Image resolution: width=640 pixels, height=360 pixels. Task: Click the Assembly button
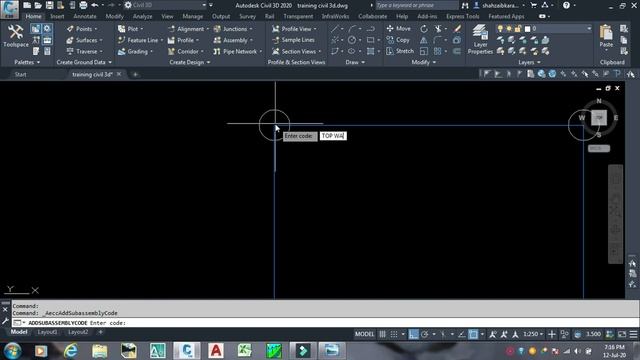point(233,40)
